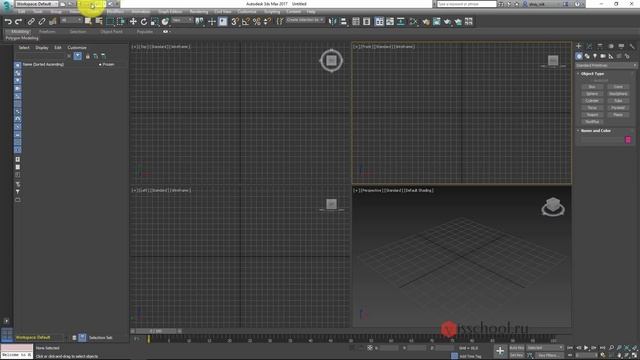The image size is (640, 360).
Task: Click the object color swatch
Action: (628, 140)
